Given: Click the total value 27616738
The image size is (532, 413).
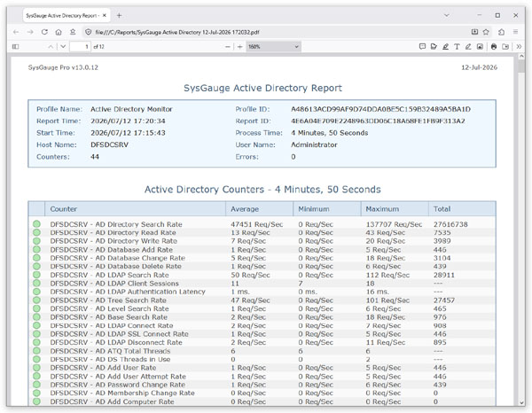Looking at the screenshot, I should coord(450,224).
